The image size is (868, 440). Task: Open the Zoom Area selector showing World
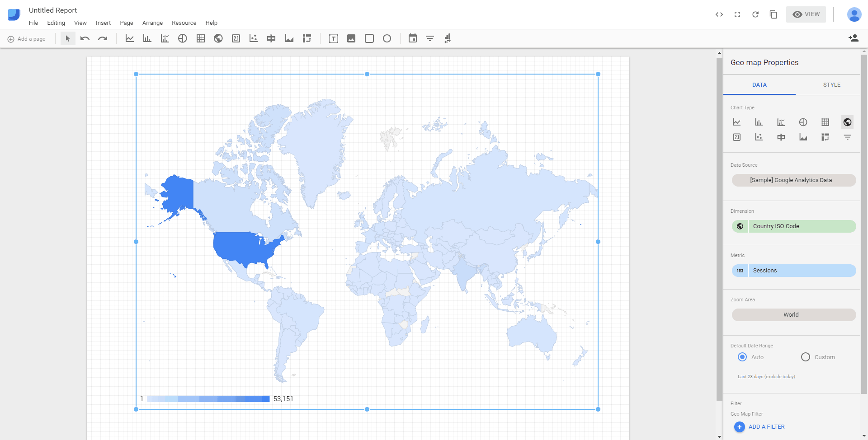click(793, 314)
